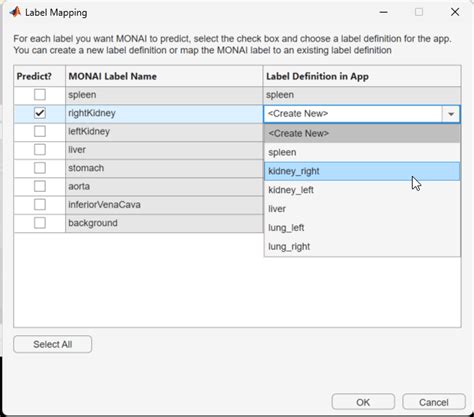The width and height of the screenshot is (474, 417).
Task: Select kidney_right from dropdown options
Action: 362,171
